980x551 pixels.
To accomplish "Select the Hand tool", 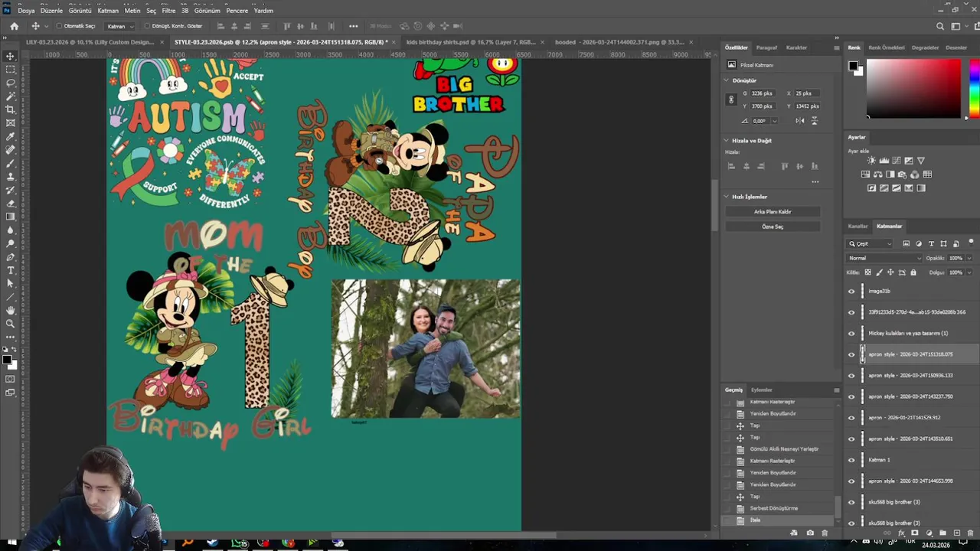I will pos(11,310).
